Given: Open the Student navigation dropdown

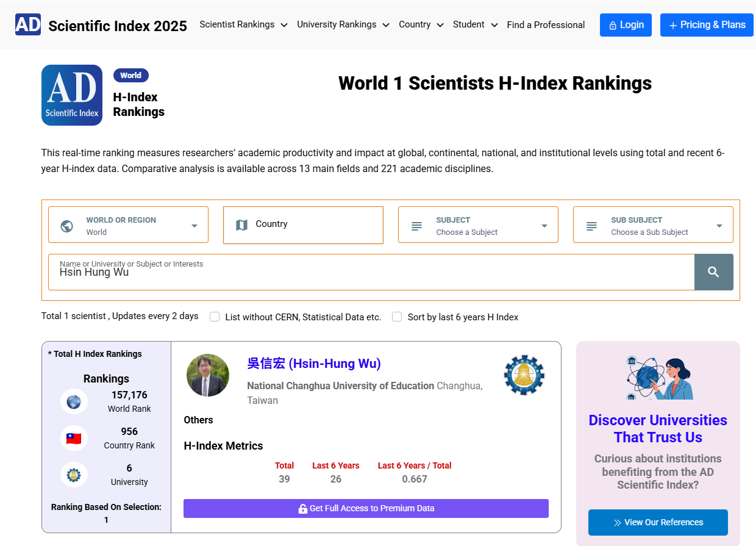Looking at the screenshot, I should (474, 24).
